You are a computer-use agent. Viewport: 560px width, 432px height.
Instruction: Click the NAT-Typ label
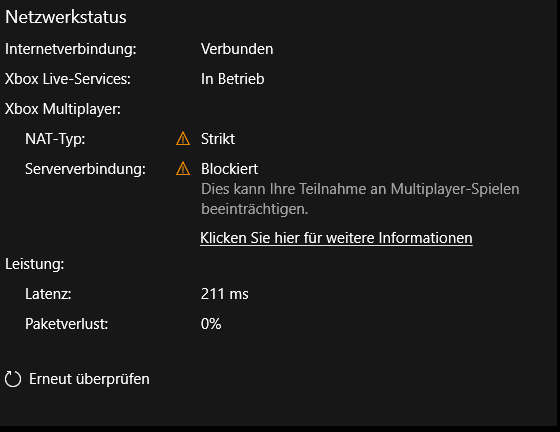(55, 139)
